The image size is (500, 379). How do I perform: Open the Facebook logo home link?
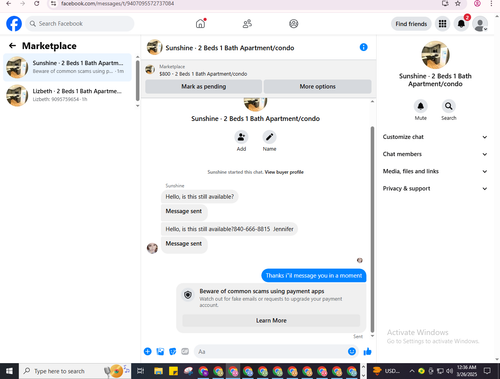coord(14,24)
